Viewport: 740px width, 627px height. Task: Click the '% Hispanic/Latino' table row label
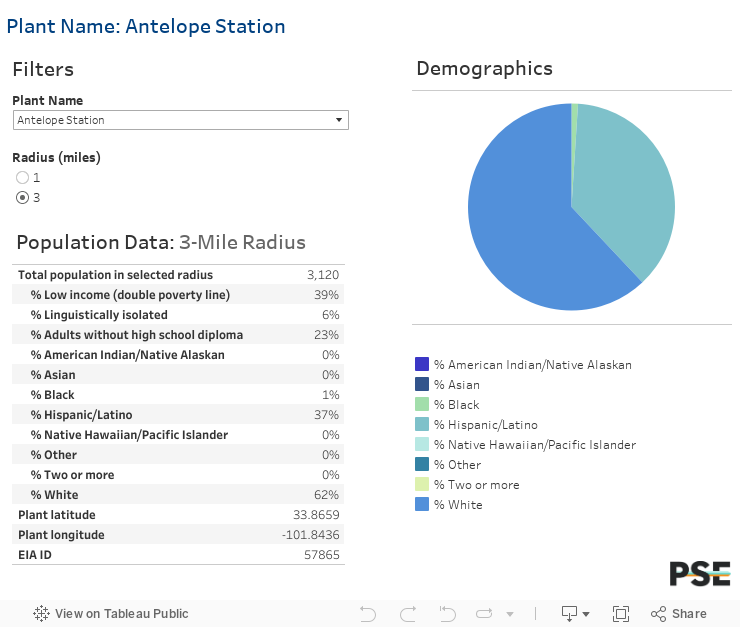(81, 415)
